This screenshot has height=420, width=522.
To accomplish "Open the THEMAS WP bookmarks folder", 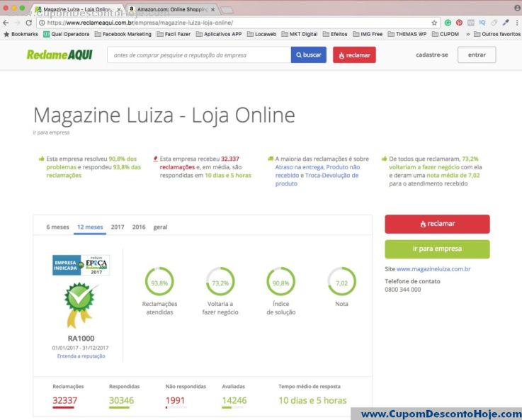I will pos(407,34).
